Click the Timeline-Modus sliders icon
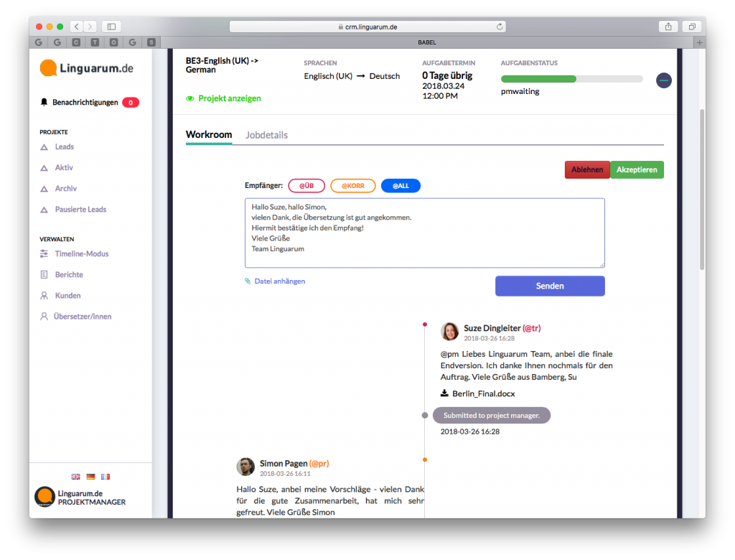Viewport: 735px width, 560px height. (45, 253)
